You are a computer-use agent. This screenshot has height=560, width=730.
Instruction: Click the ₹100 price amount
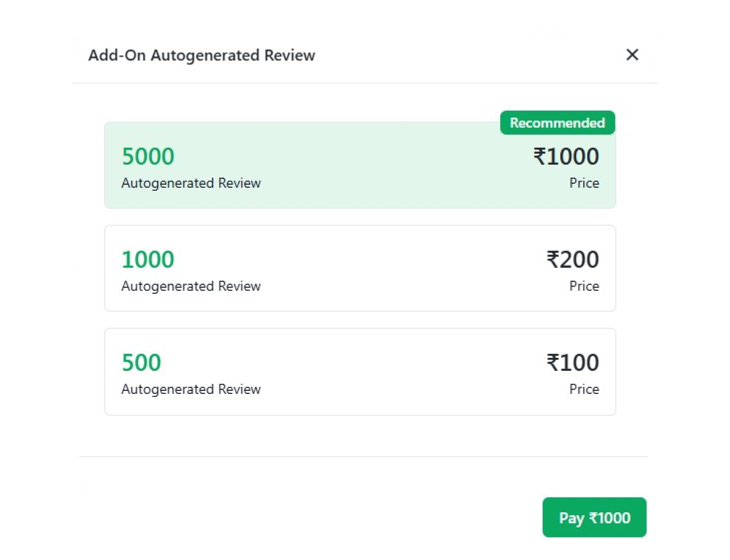(572, 362)
